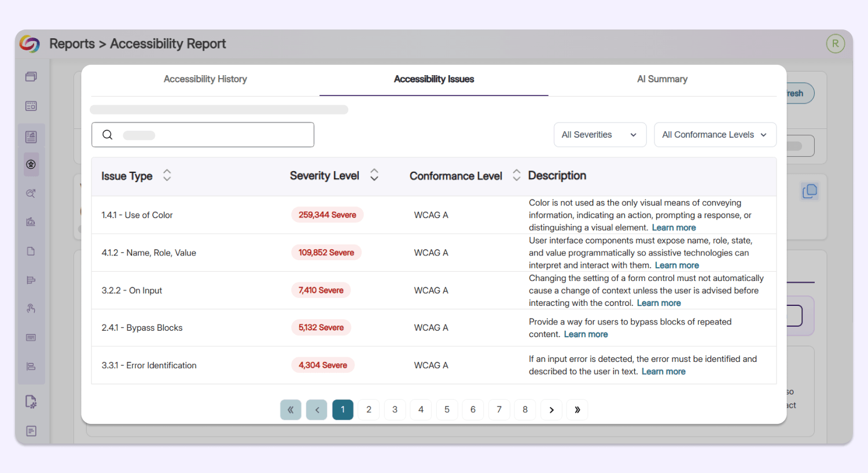Screen dimensions: 868x473
Task: Go to page 2
Action: coord(369,409)
